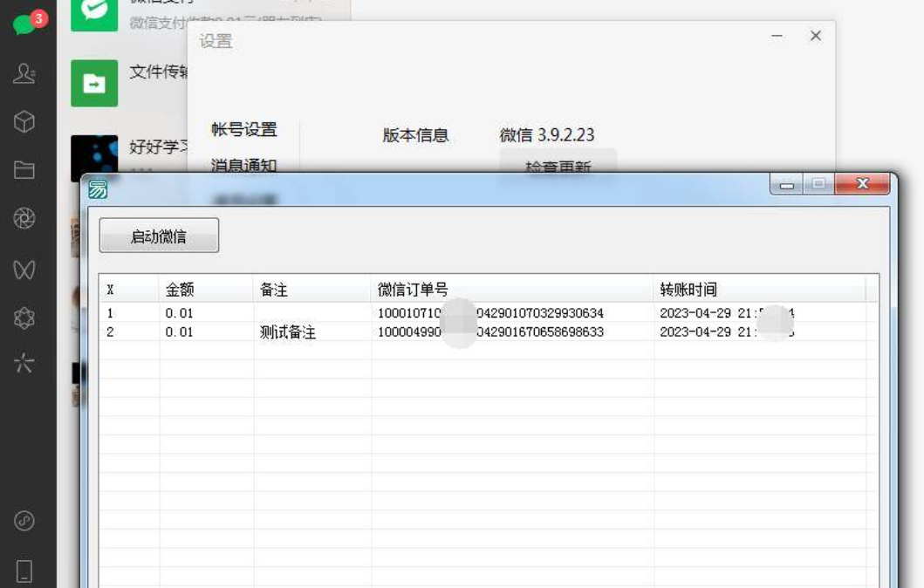Click the front tool window's title bar icon
This screenshot has width=924, height=588.
98,189
